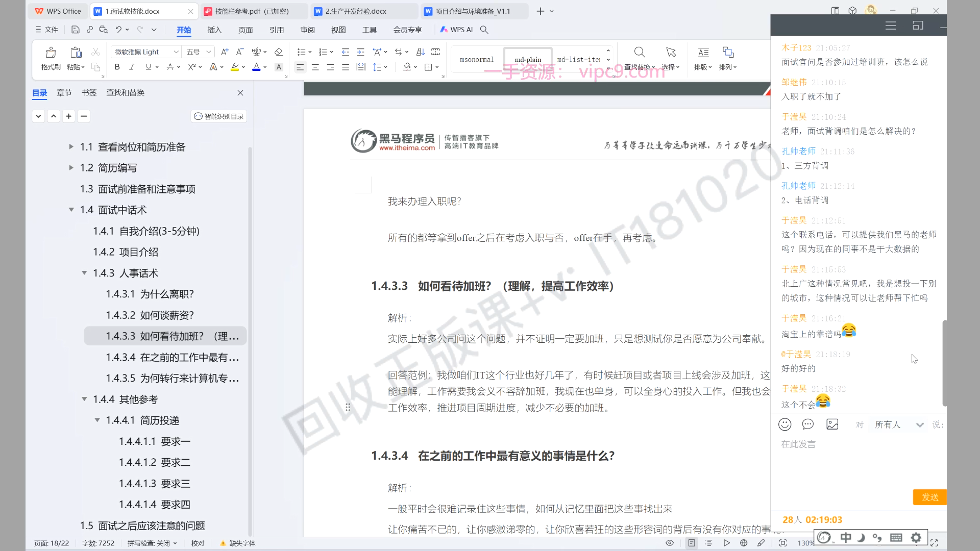Toggle bold formatting
The height and width of the screenshot is (551, 980).
117,67
